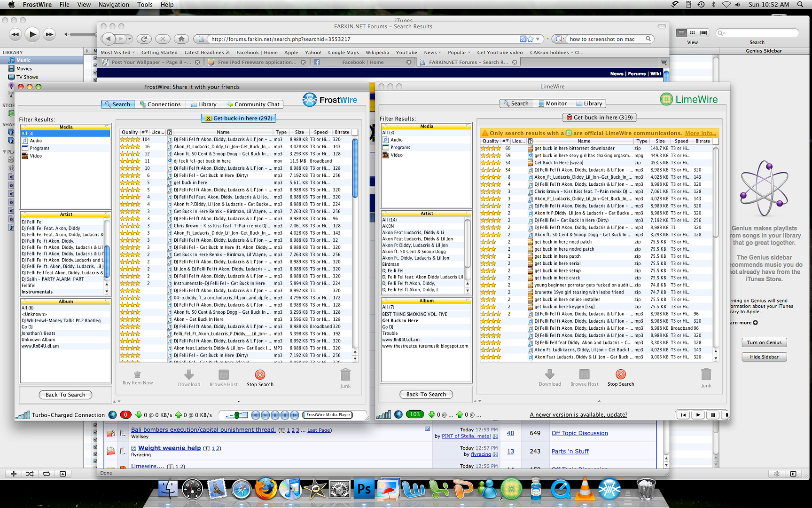Close FrostWire 'Get buck in here (292)' search tab
The image size is (812, 508).
[x=209, y=119]
